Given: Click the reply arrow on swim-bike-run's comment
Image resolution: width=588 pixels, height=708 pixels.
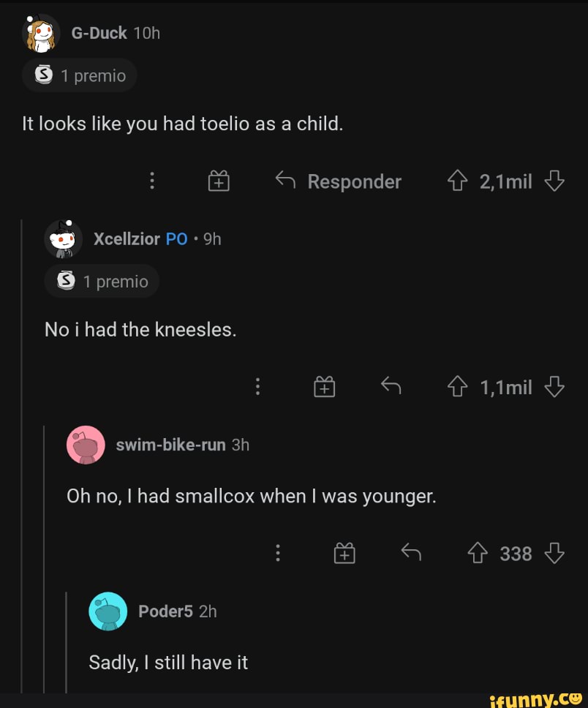Looking at the screenshot, I should [x=410, y=554].
